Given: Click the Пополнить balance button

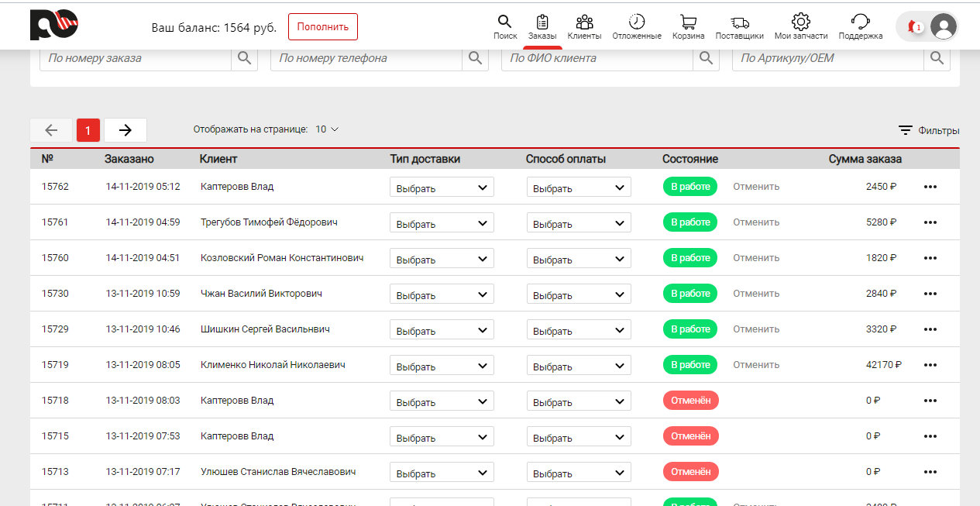Looking at the screenshot, I should (322, 27).
